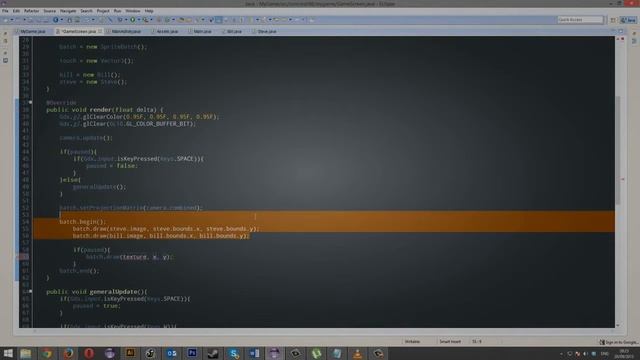Viewport: 640px width, 360px height.
Task: Open the Navigate menu
Action: tap(68, 11)
